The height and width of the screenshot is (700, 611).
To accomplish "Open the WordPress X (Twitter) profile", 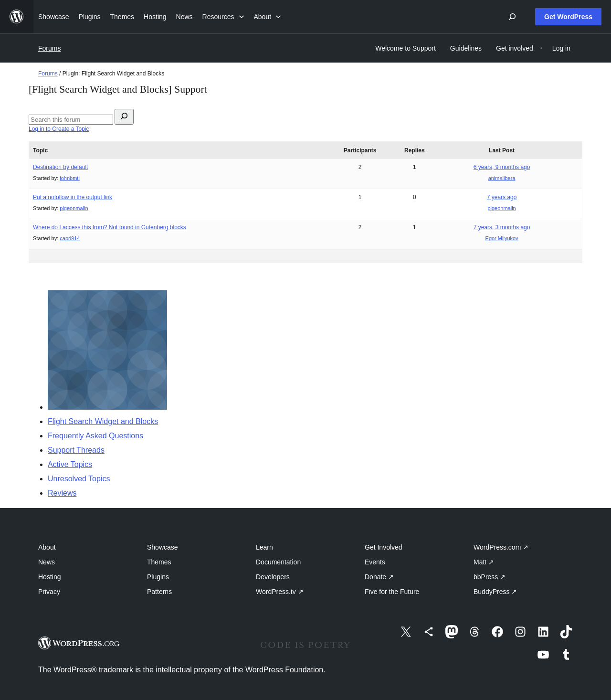I will [406, 632].
